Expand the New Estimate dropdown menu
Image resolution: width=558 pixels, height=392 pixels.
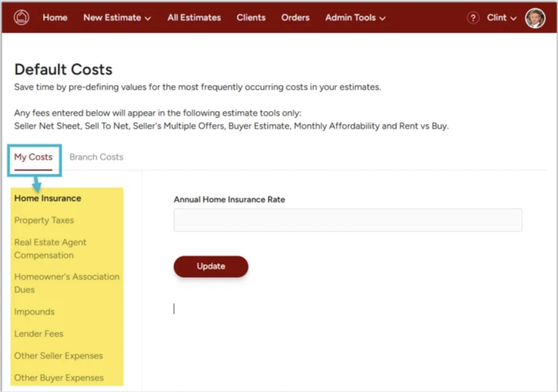point(117,18)
